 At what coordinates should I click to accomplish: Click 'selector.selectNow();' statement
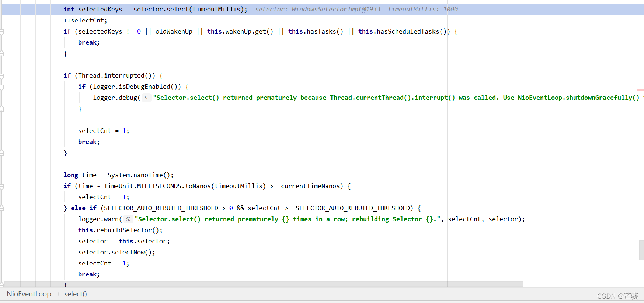point(116,252)
